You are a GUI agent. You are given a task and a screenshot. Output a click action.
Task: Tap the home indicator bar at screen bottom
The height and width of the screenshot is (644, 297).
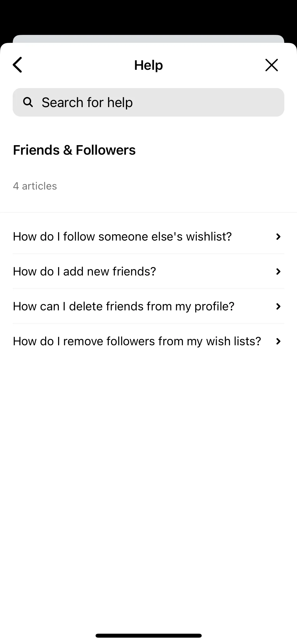pos(148,636)
